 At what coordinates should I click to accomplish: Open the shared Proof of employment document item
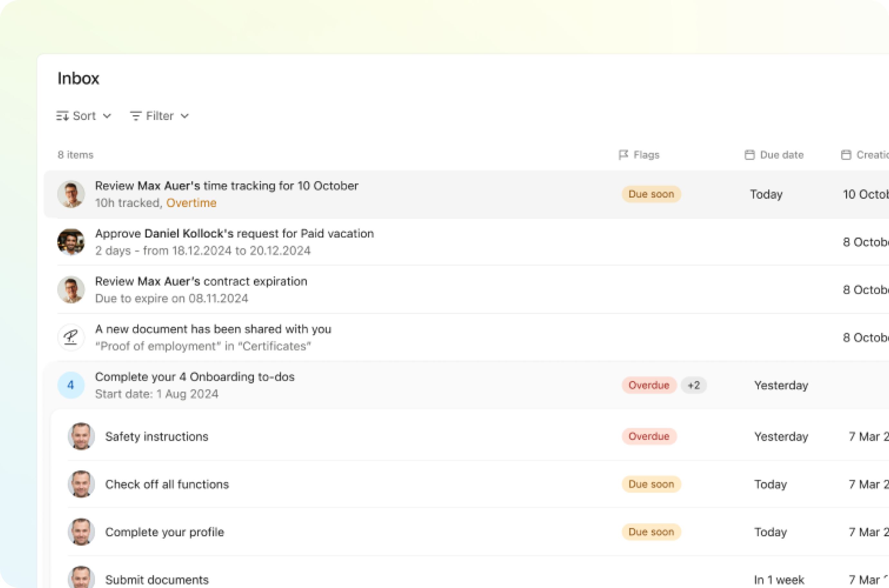[x=213, y=329]
